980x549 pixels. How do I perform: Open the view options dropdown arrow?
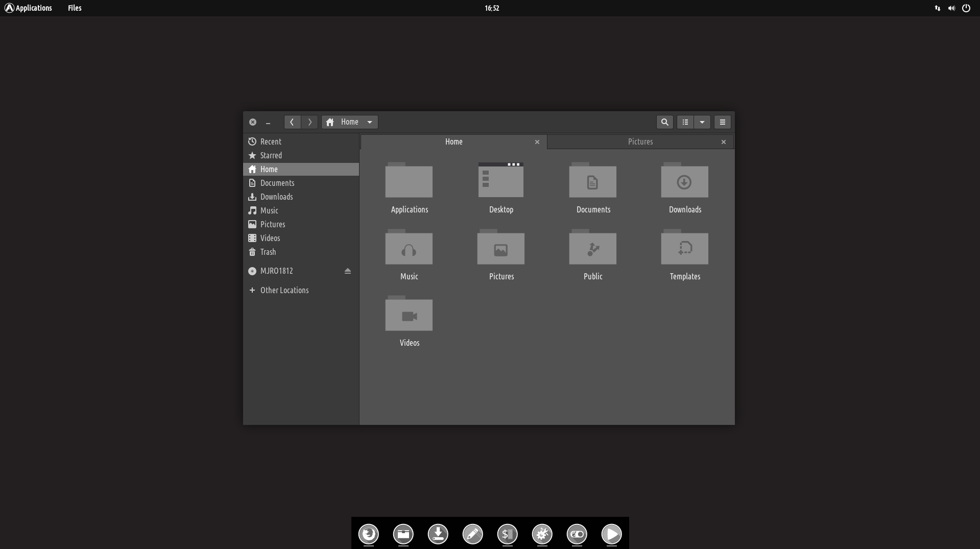pos(702,122)
